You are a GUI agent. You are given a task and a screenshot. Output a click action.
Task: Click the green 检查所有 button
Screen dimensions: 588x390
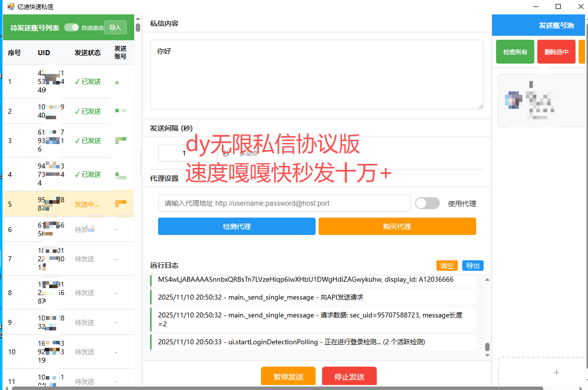(x=515, y=52)
